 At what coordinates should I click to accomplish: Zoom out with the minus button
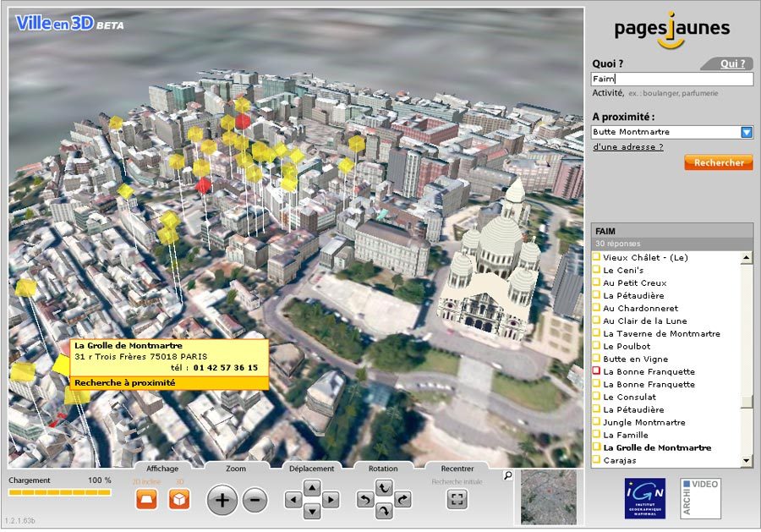coord(255,500)
